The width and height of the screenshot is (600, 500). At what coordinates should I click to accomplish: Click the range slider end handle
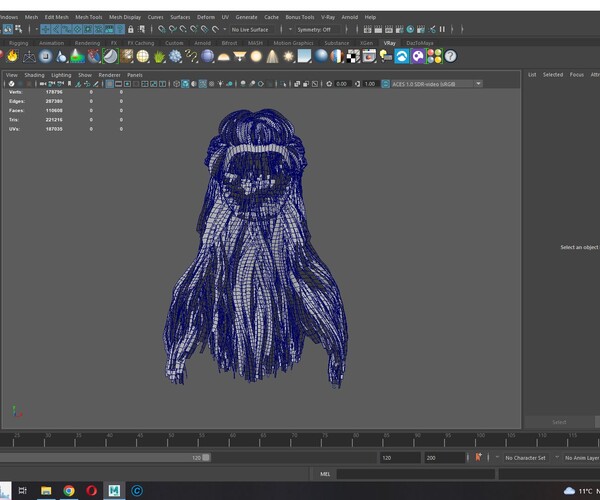coord(206,458)
